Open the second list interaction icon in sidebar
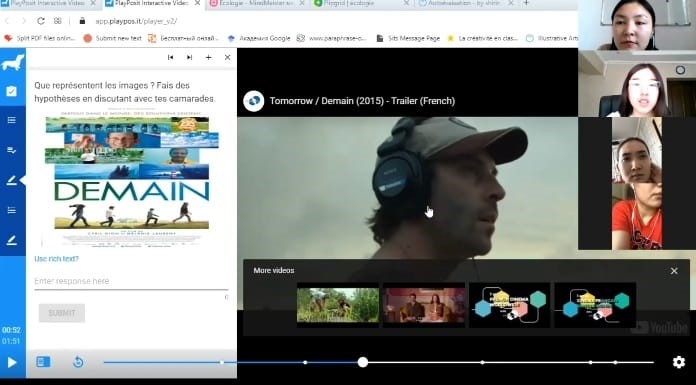Image resolution: width=696 pixels, height=385 pixels. pyautogui.click(x=12, y=210)
